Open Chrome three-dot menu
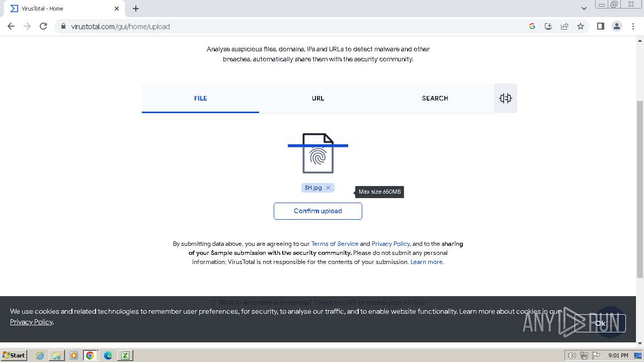Screen dimensions: 644x362 pyautogui.click(x=633, y=26)
